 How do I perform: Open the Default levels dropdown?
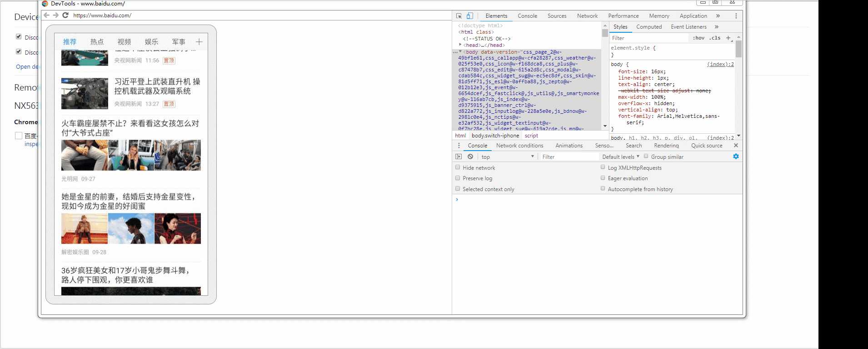click(621, 157)
